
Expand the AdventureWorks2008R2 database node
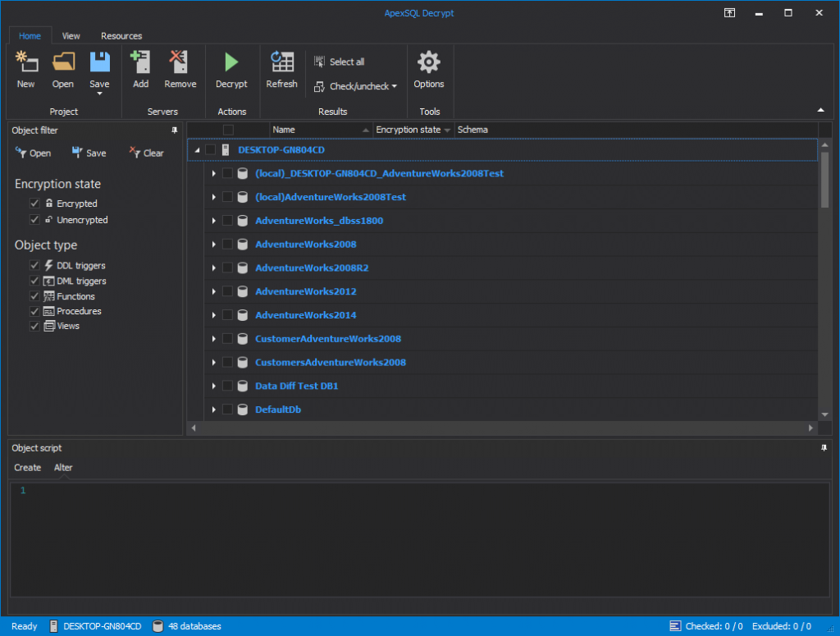tap(214, 268)
